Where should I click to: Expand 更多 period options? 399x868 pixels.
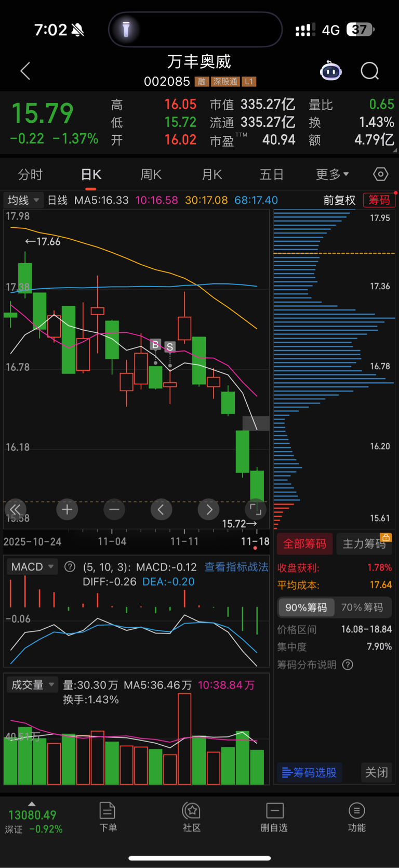coord(332,174)
